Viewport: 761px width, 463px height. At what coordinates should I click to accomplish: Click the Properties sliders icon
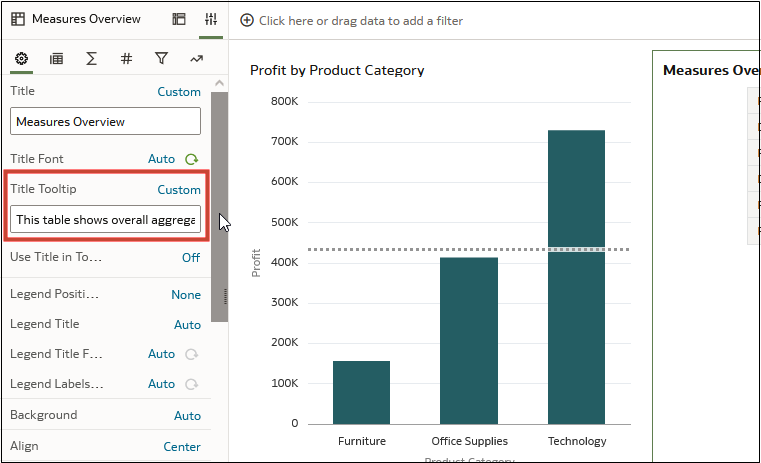click(x=210, y=19)
